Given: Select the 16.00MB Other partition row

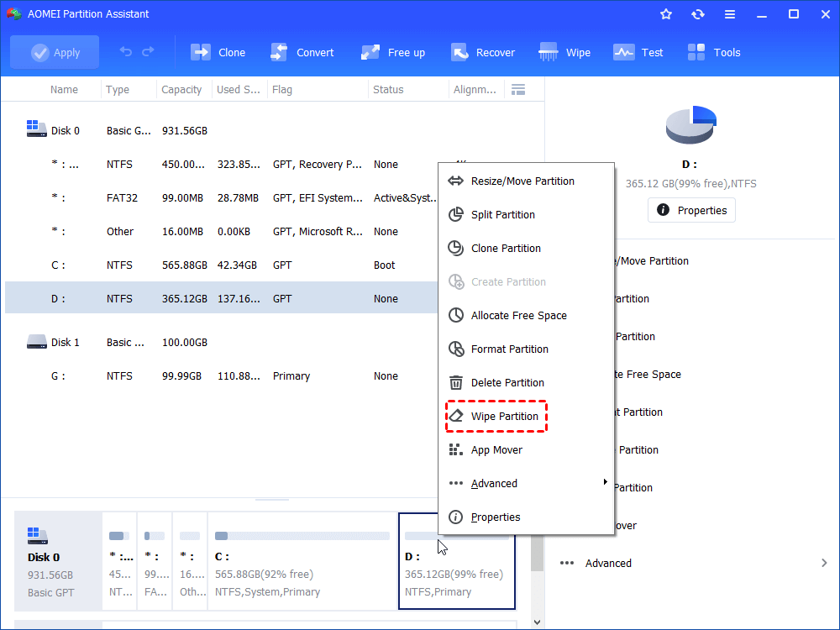Looking at the screenshot, I should click(219, 232).
